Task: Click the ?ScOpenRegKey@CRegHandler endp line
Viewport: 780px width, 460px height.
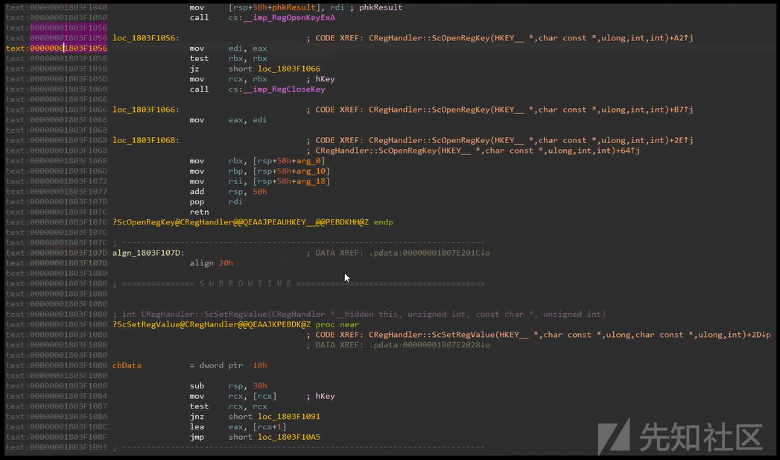Action: pos(253,222)
